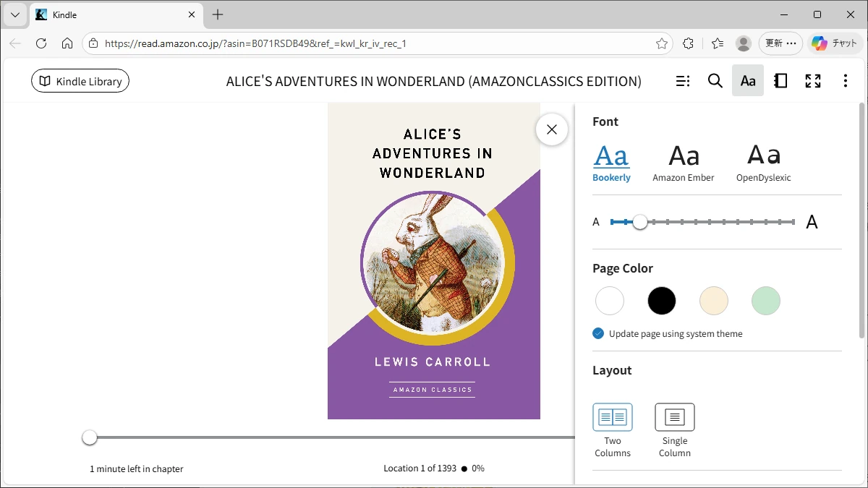Open the notebook annotations icon
This screenshot has height=488, width=868.
click(x=780, y=81)
